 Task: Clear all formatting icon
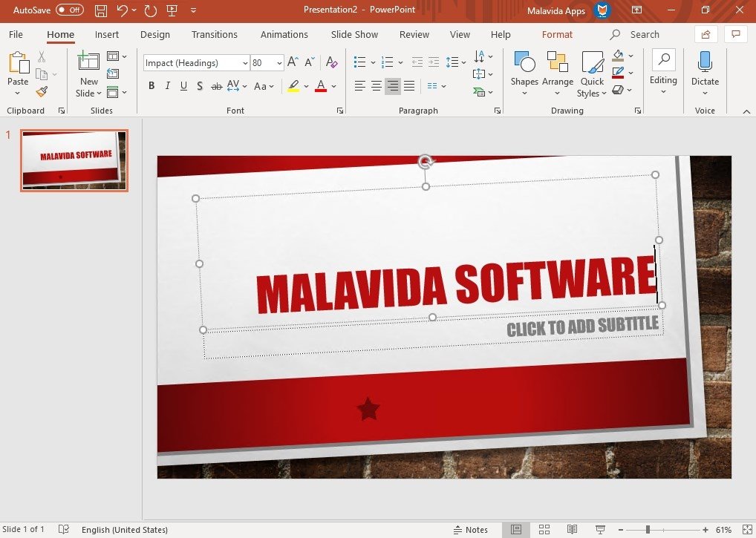click(331, 62)
